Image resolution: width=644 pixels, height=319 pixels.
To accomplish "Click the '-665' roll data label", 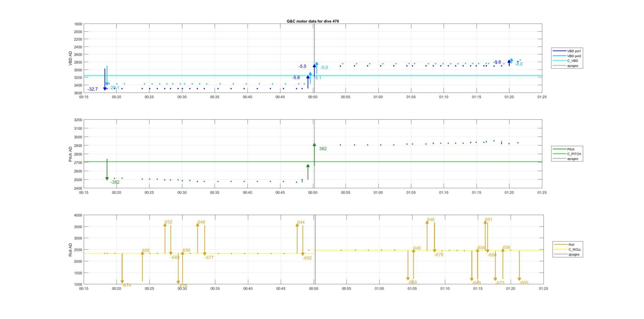I will (523, 283).
